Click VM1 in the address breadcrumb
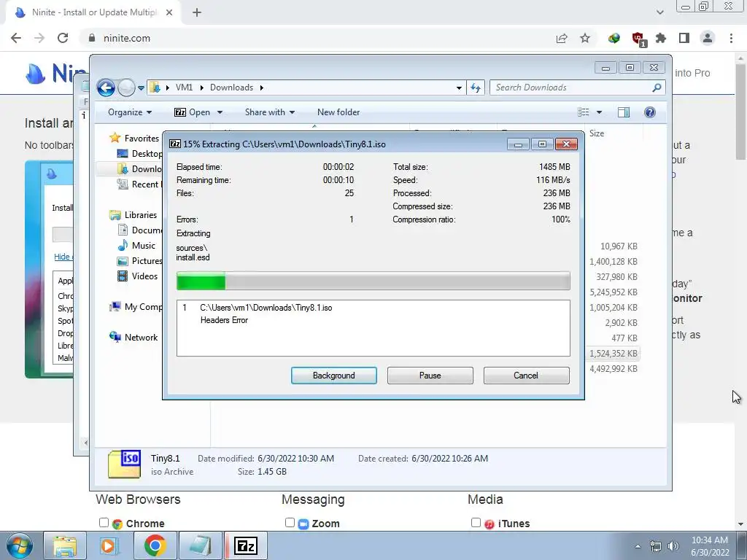The image size is (747, 560). 184,87
